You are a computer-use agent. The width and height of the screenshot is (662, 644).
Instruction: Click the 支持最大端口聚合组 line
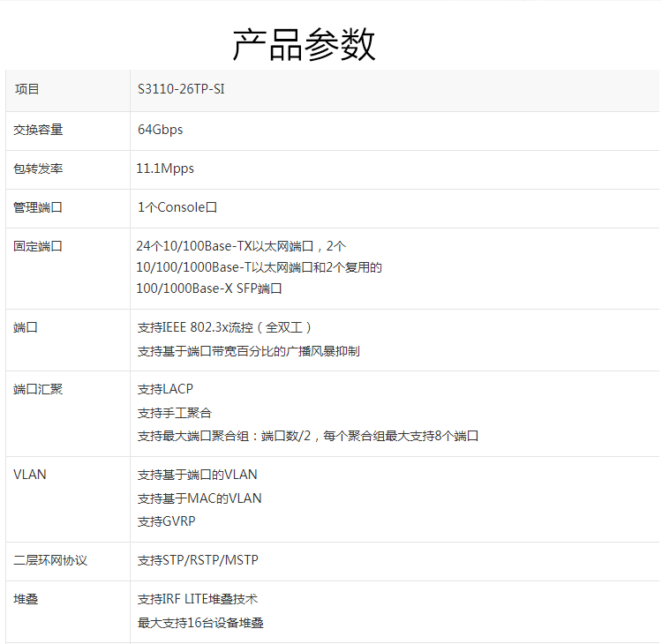point(308,436)
